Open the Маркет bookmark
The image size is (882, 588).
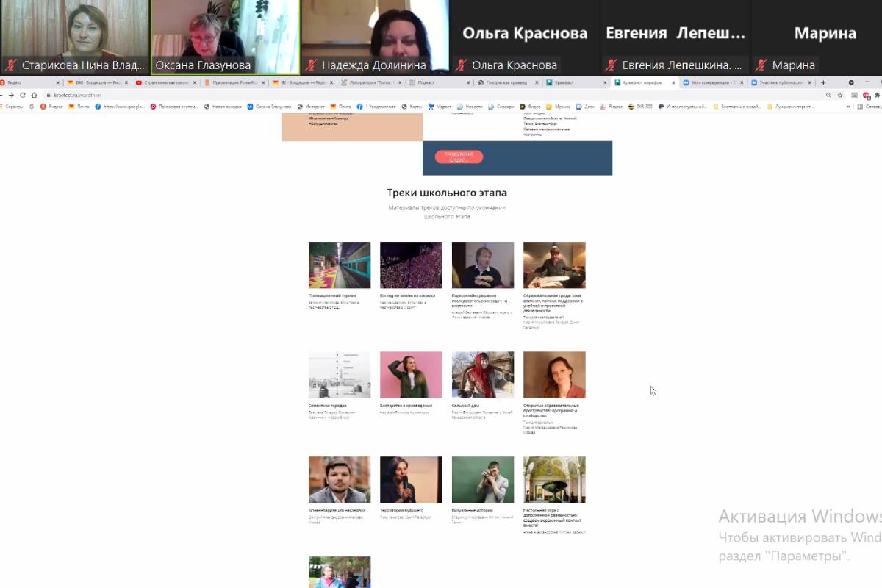[440, 107]
